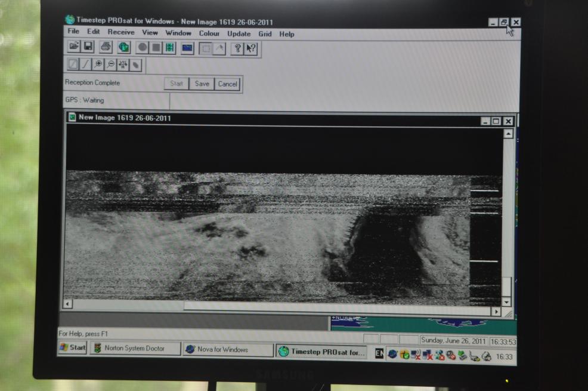The image size is (588, 391).
Task: Click the arrow with question mark icon
Action: [251, 49]
